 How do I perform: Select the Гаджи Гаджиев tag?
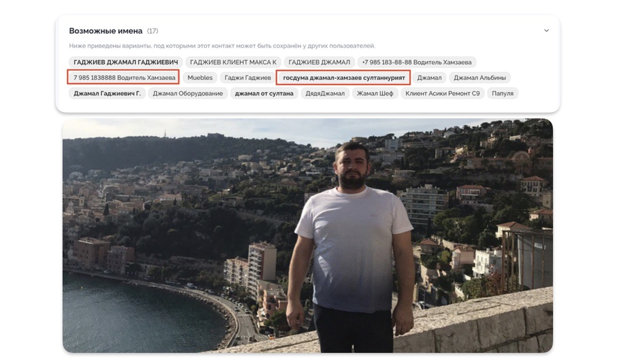pos(248,78)
